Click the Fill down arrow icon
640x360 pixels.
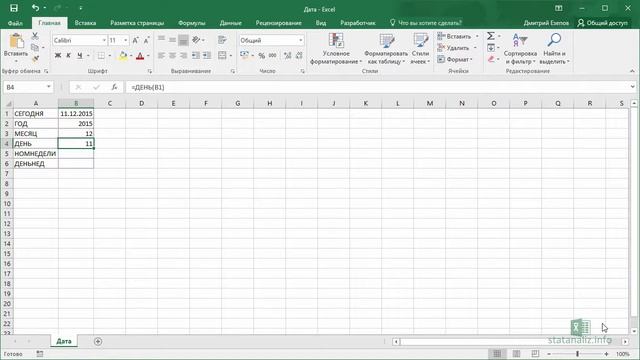click(x=491, y=48)
